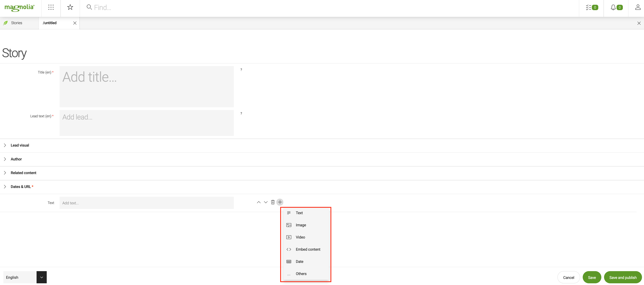Choose Image block from menu
This screenshot has height=285, width=644.
pyautogui.click(x=306, y=225)
